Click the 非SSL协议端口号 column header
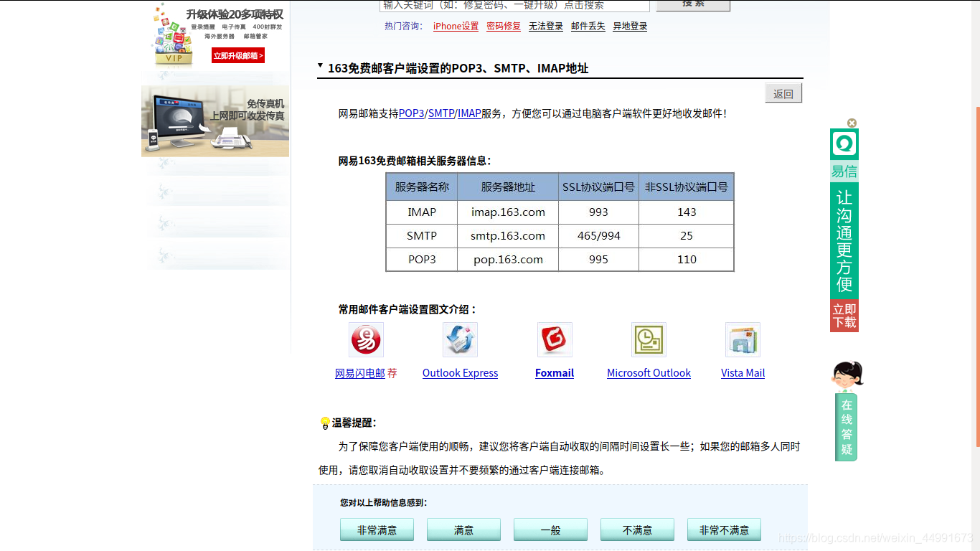This screenshot has height=551, width=980. [x=687, y=187]
